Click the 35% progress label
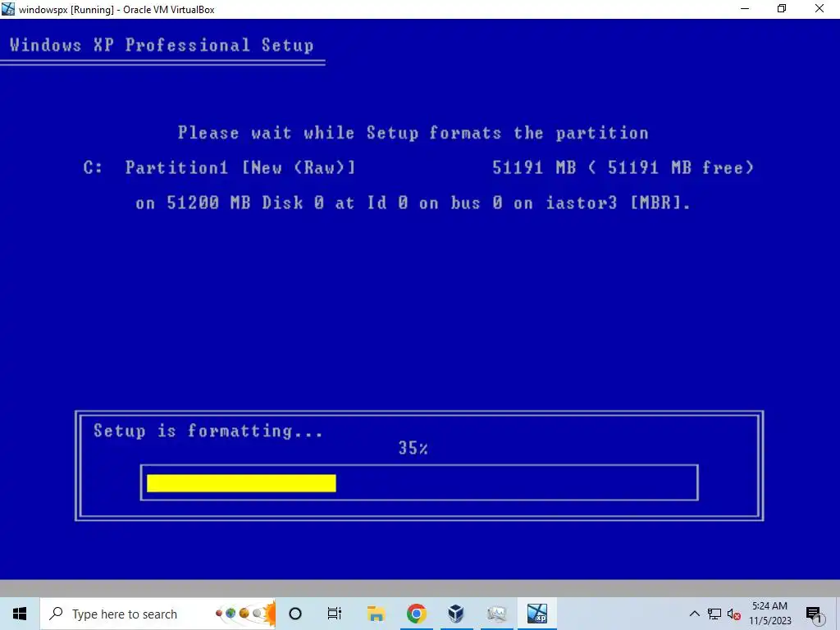 tap(413, 448)
